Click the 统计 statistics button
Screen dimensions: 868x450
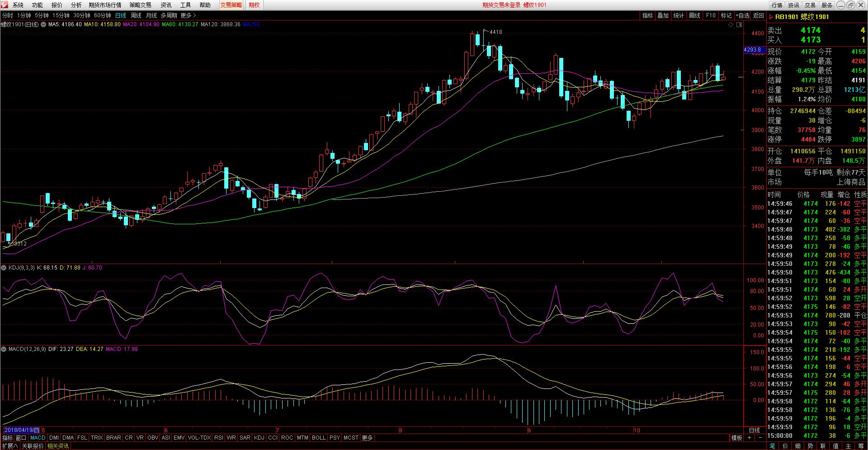[679, 15]
